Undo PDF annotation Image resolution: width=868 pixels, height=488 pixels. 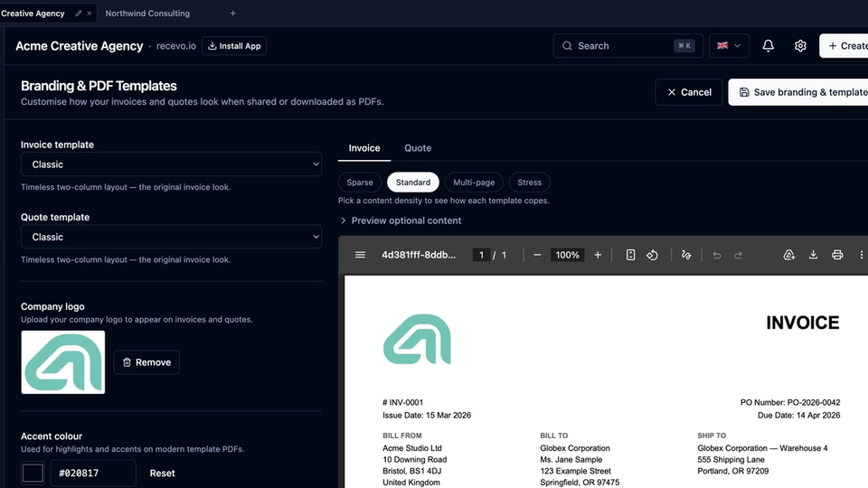point(717,255)
